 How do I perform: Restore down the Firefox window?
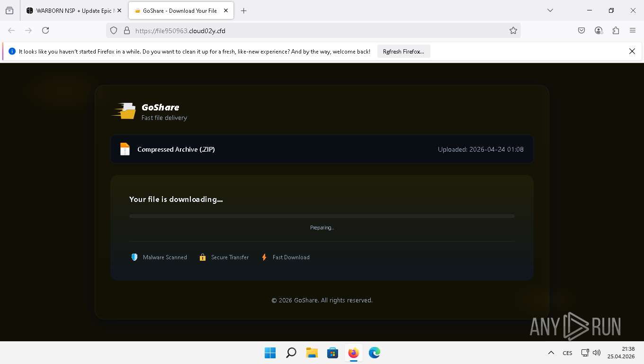[611, 10]
